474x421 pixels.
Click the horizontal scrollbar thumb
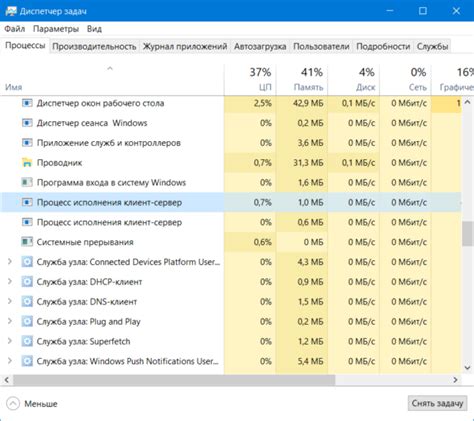coord(174,380)
